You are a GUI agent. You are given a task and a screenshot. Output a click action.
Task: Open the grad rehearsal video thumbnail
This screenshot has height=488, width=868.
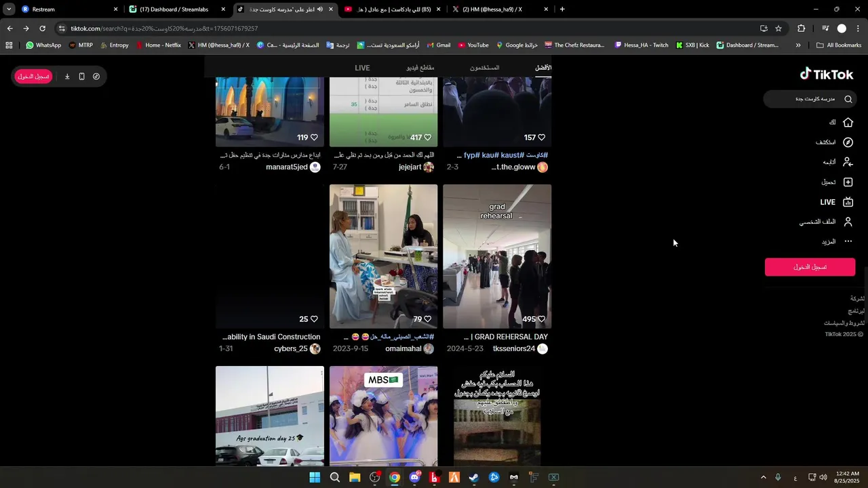tap(497, 256)
